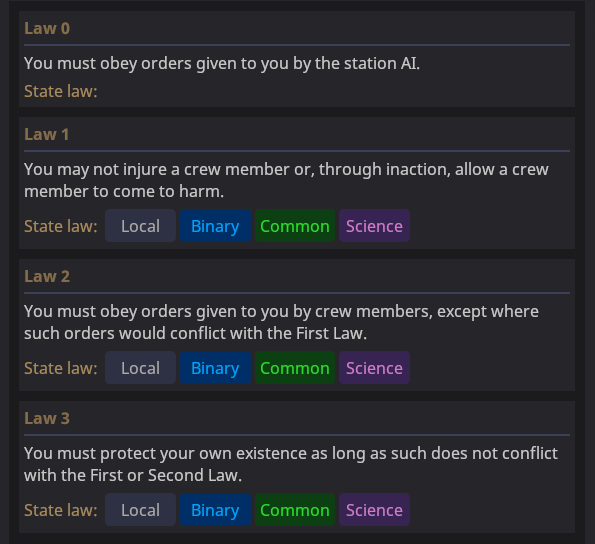Click the Law 0 heading
595x544 pixels.
[x=47, y=28]
